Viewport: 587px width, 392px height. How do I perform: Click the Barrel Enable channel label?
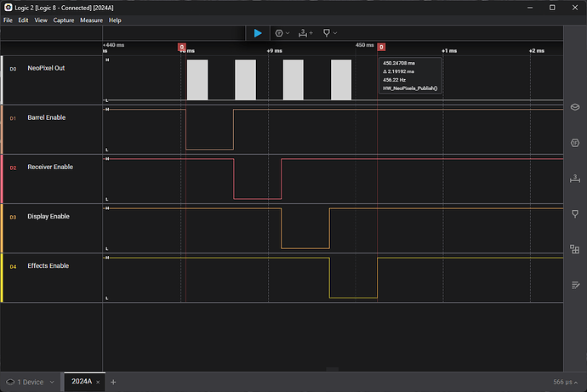[x=46, y=117]
